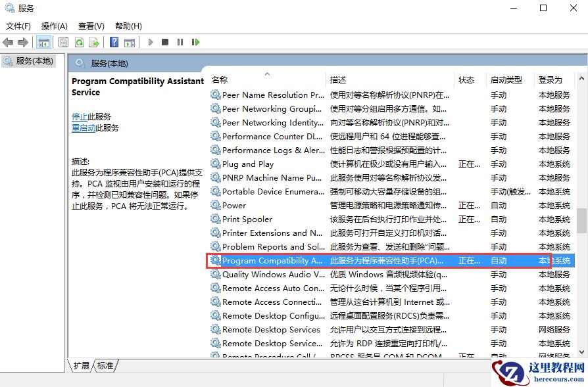Export the services list via the export icon
The height and width of the screenshot is (387, 588).
(x=93, y=42)
